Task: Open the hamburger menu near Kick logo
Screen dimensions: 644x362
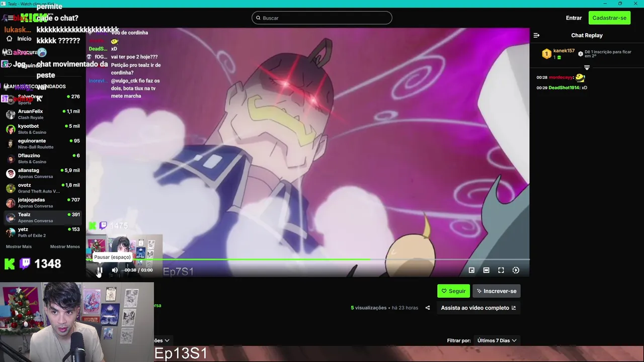Action: (11, 18)
